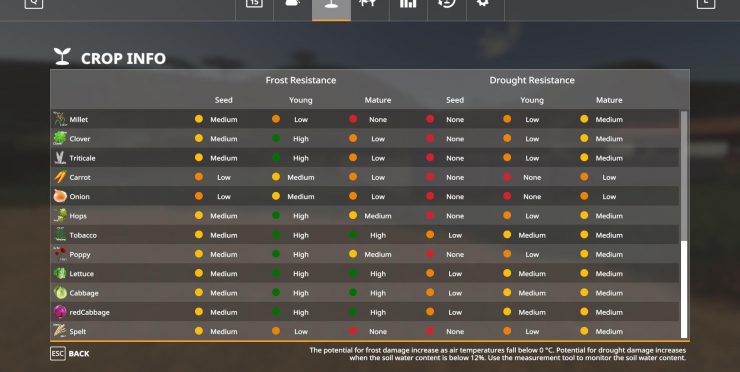Open the gear settings tab

(x=482, y=3)
